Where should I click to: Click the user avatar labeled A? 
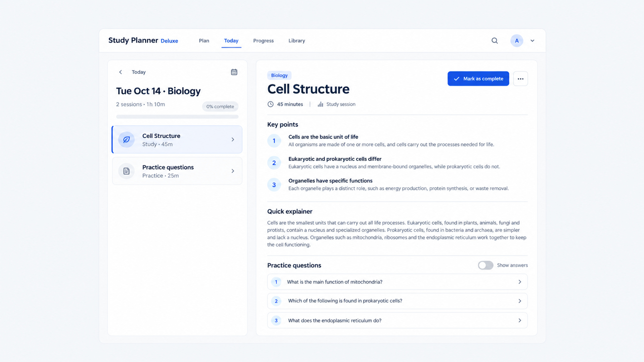point(517,40)
